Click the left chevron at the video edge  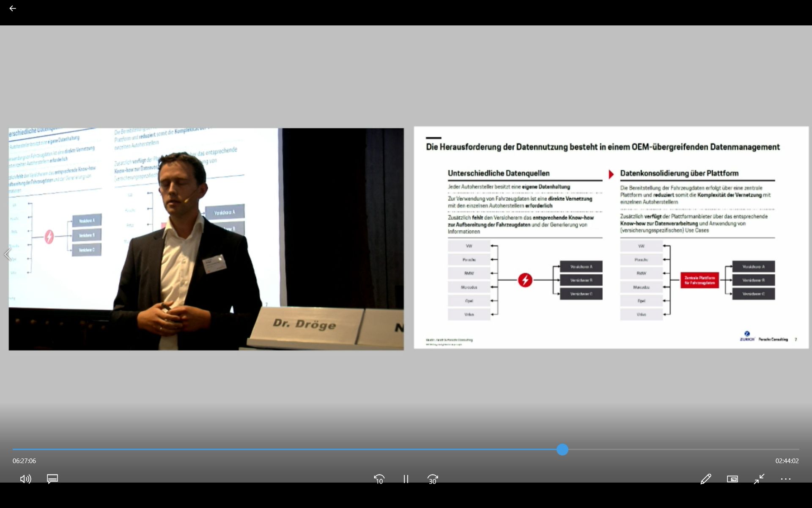pos(7,254)
